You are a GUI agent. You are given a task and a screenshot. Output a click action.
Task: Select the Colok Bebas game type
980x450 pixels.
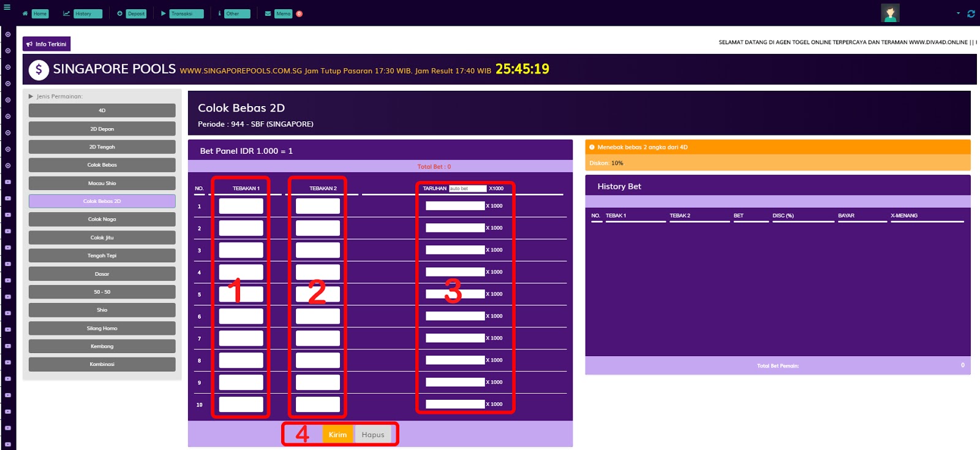pyautogui.click(x=102, y=165)
